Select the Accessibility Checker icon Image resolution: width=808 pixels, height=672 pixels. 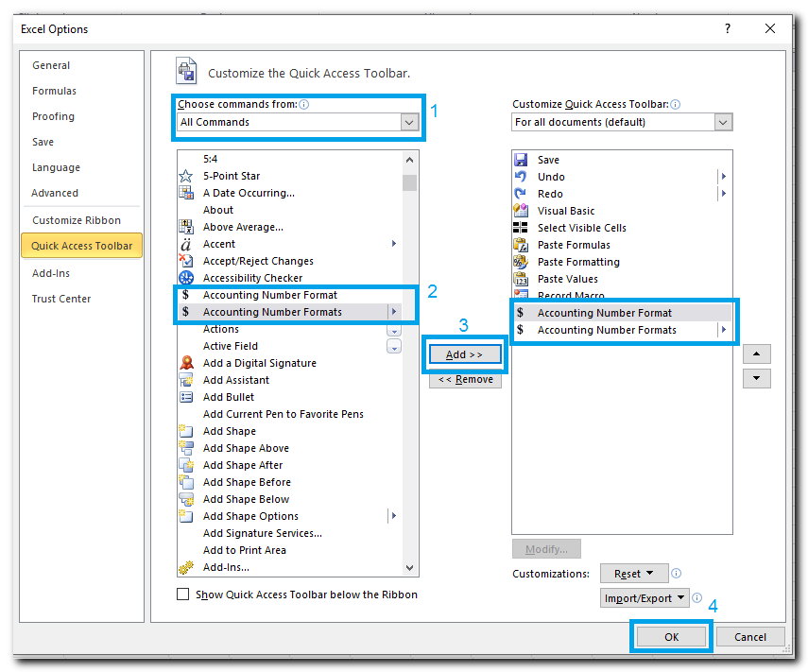[x=185, y=278]
